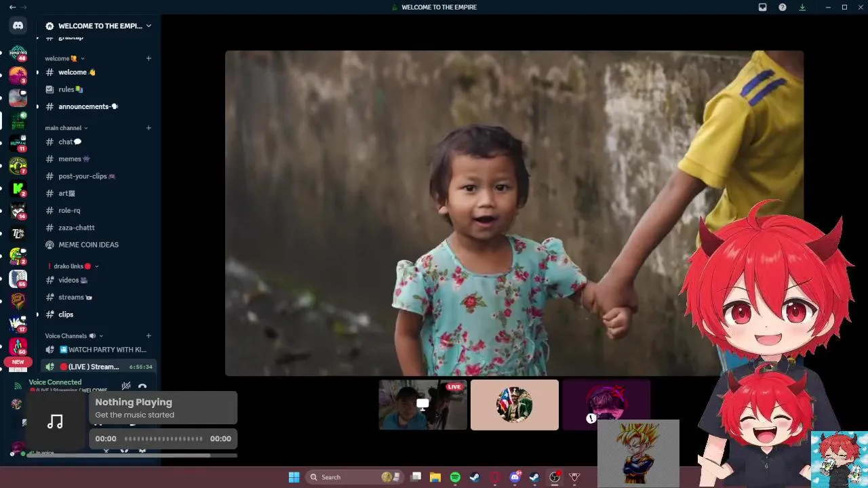The image size is (868, 488).
Task: Open OBS Studio from the taskbar
Action: (x=555, y=477)
